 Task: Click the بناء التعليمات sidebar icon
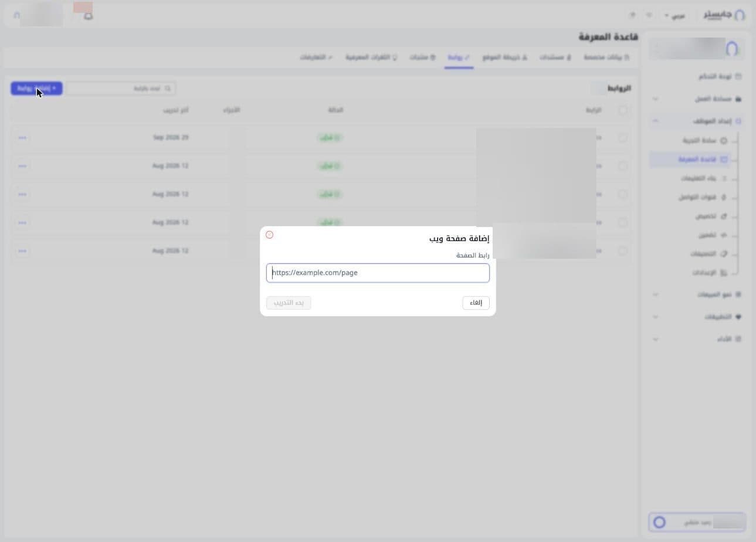point(724,178)
